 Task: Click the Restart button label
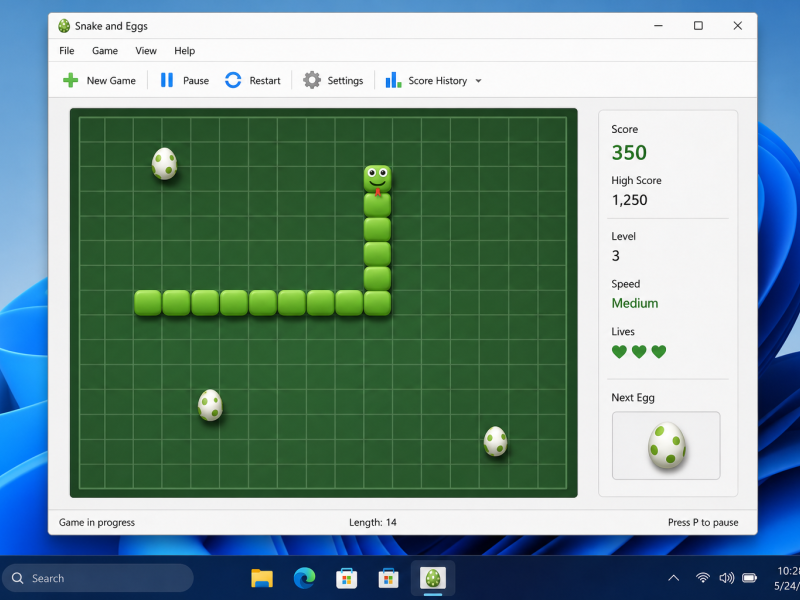coord(265,81)
